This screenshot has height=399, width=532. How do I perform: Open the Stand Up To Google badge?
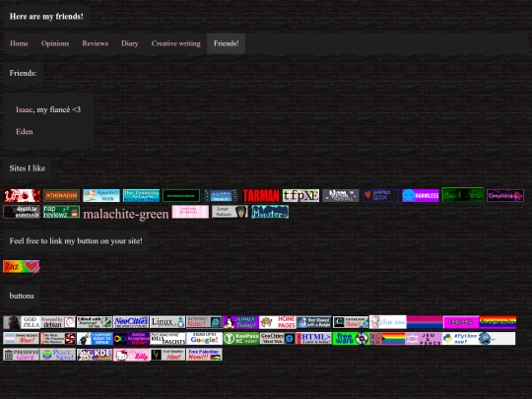point(204,339)
